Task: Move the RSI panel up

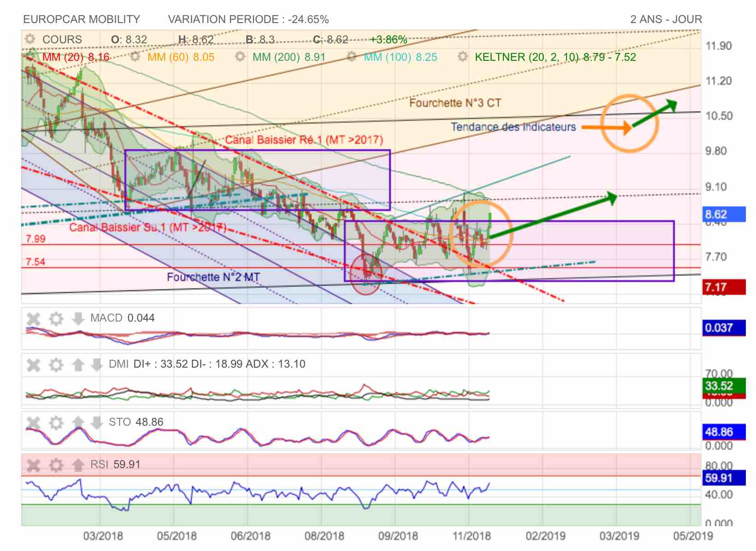Action: tap(78, 465)
